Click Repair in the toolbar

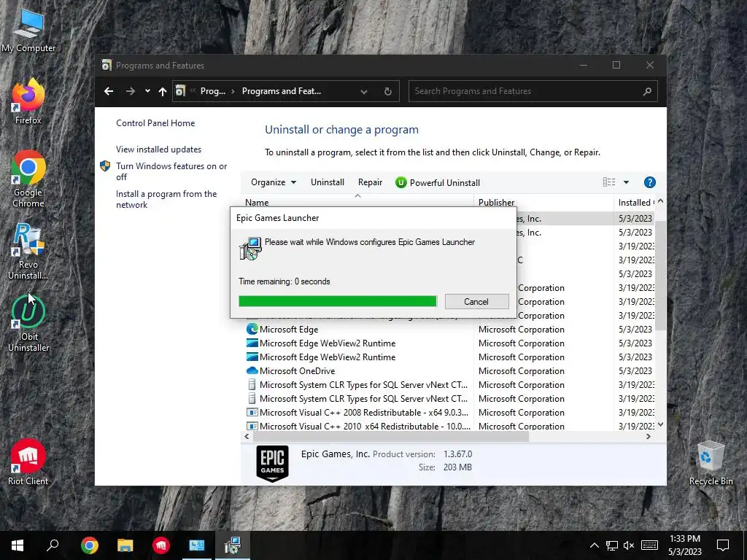370,182
